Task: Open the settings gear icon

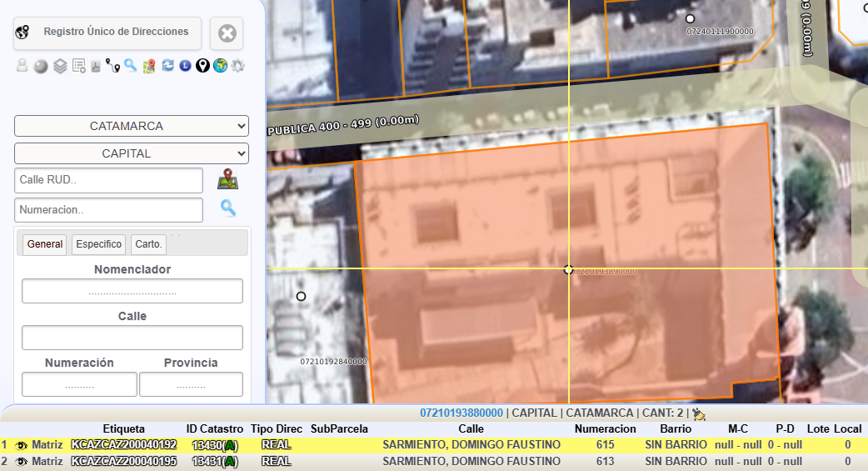Action: 237,66
